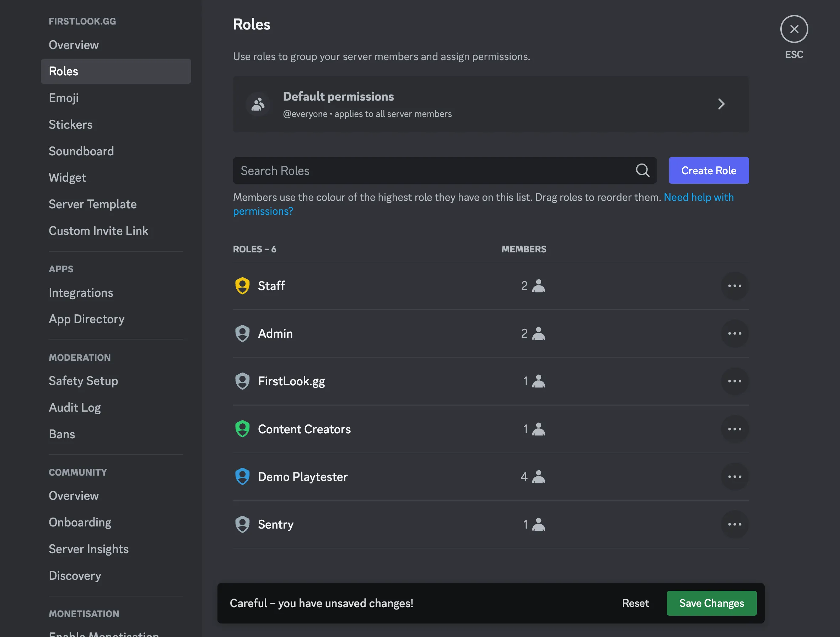This screenshot has width=840, height=637.
Task: Click the ESC close button top right
Action: (795, 29)
